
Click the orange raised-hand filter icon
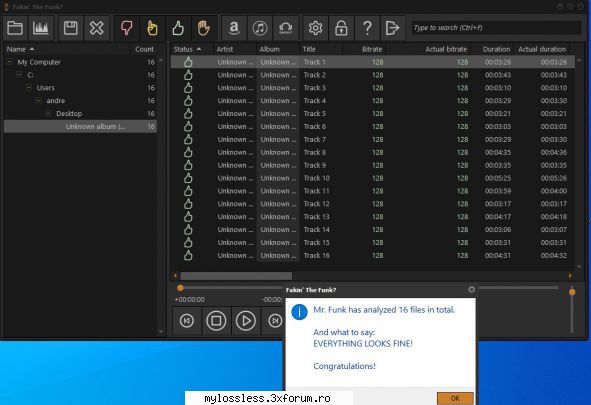[204, 28]
